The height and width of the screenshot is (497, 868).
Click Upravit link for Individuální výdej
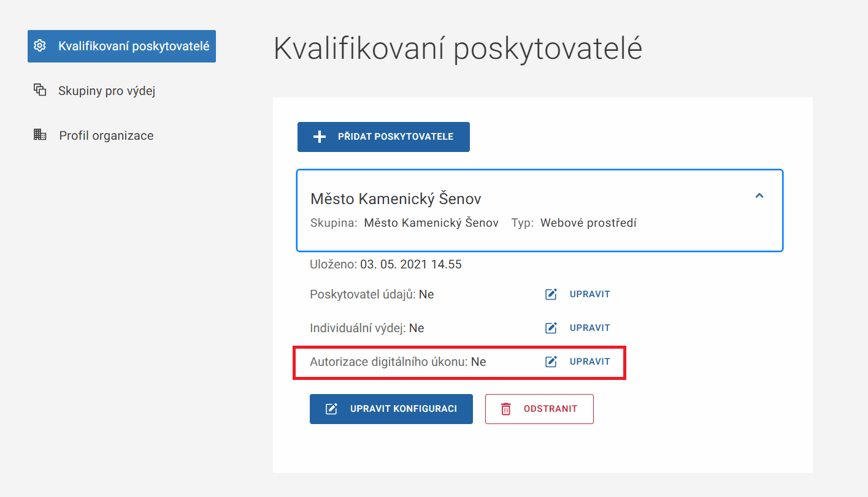tap(590, 328)
